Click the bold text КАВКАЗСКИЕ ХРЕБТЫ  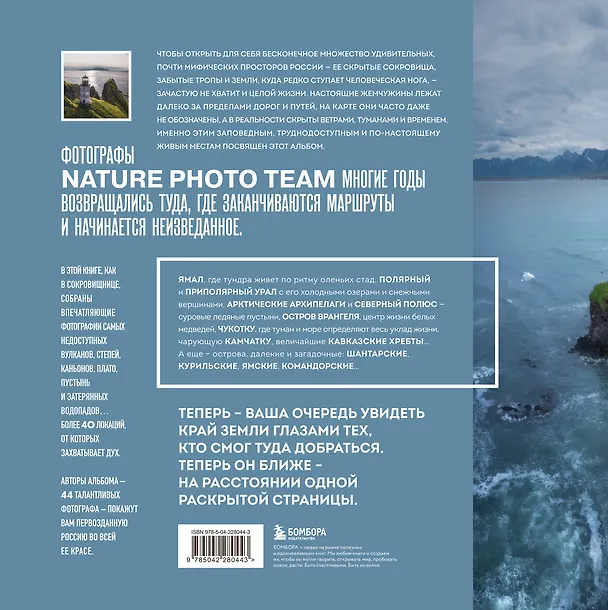tap(376, 342)
